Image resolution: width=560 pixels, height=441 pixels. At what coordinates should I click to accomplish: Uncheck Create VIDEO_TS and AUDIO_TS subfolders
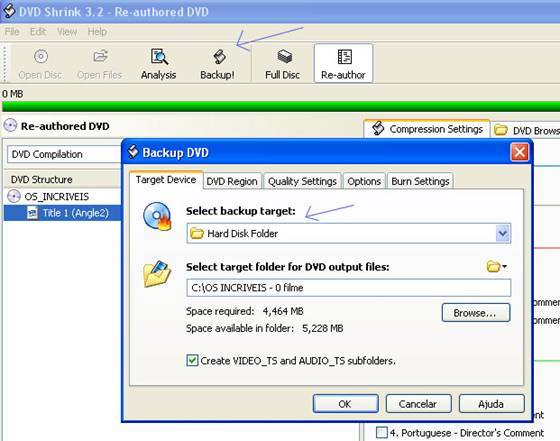(x=192, y=360)
